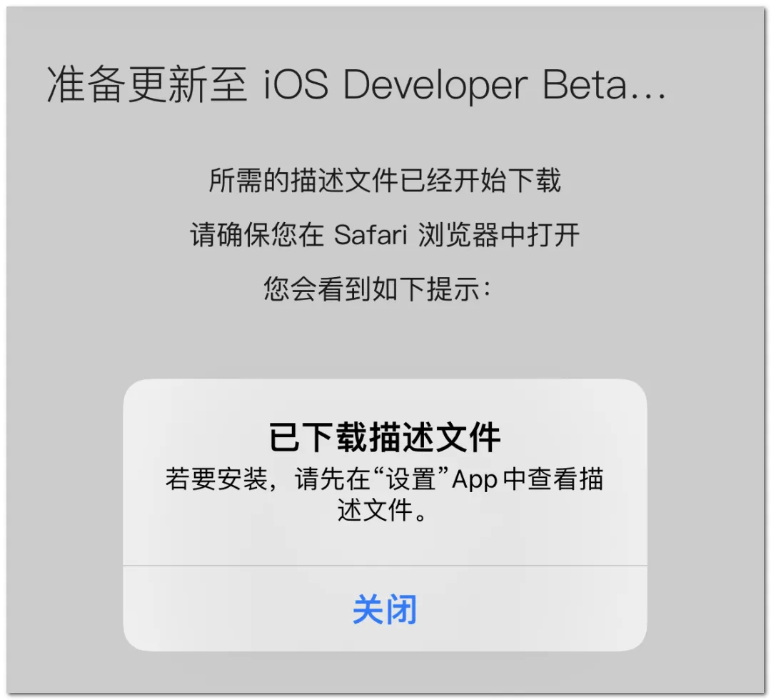Viewport: 771px width, 700px height.
Task: Click the word Developer in the heading
Action: (x=435, y=85)
